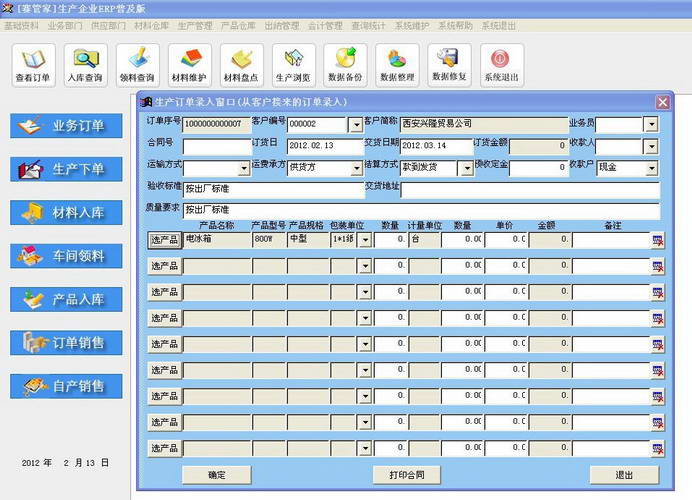The width and height of the screenshot is (692, 500).
Task: Click the 订货日 date field
Action: pyautogui.click(x=325, y=146)
